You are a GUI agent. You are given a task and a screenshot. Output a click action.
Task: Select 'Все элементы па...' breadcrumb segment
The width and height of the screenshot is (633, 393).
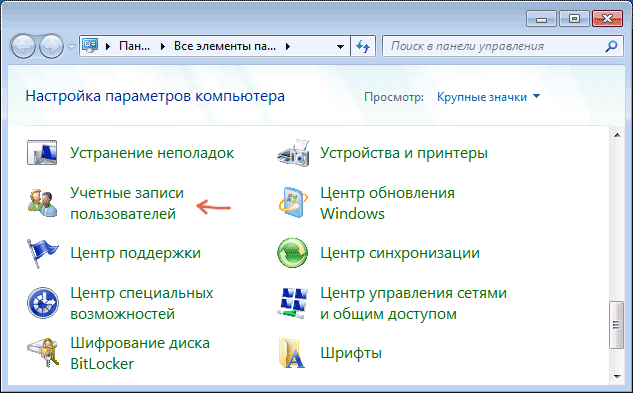click(225, 46)
